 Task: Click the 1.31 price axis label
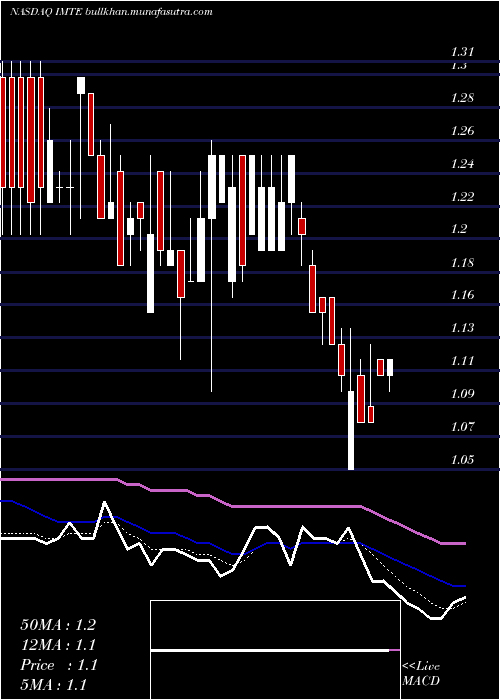(x=462, y=52)
